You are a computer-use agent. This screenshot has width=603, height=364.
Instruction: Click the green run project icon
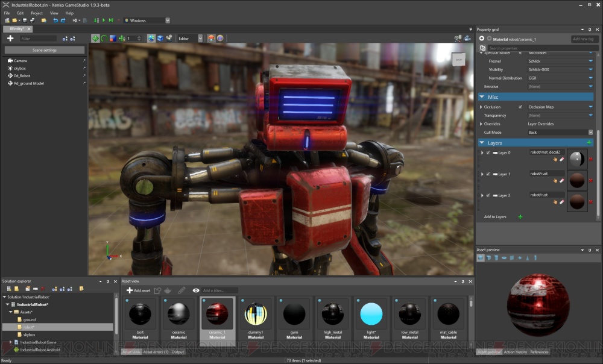point(104,20)
